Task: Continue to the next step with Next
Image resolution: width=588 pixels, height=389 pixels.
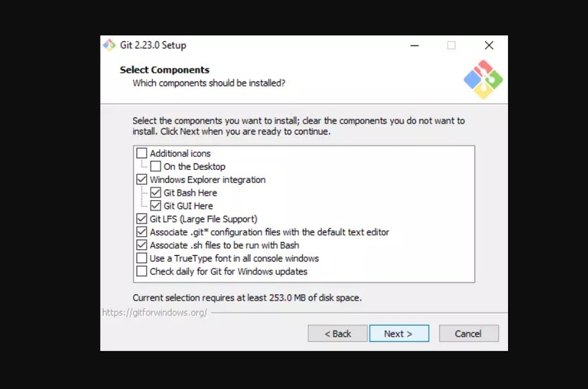Action: (399, 334)
